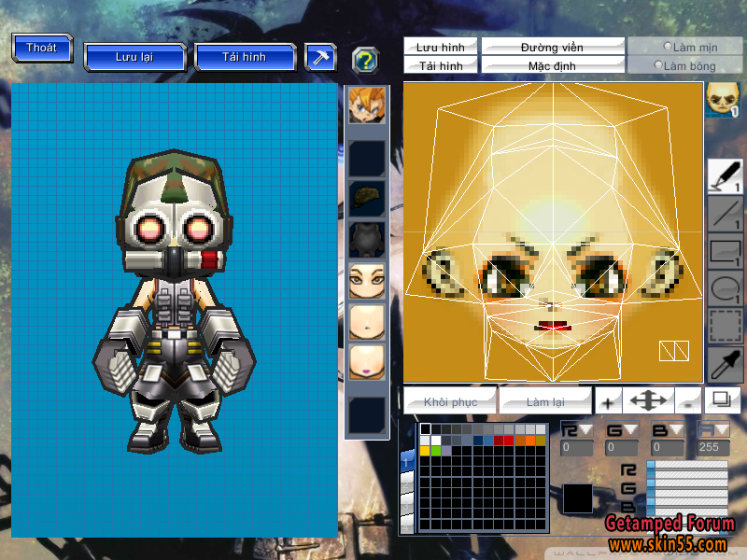Click the hammer tool icon
747x560 pixels.
(x=320, y=58)
